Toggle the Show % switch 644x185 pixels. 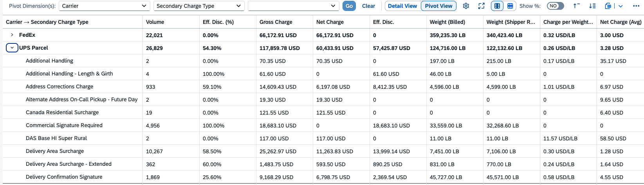click(x=555, y=6)
